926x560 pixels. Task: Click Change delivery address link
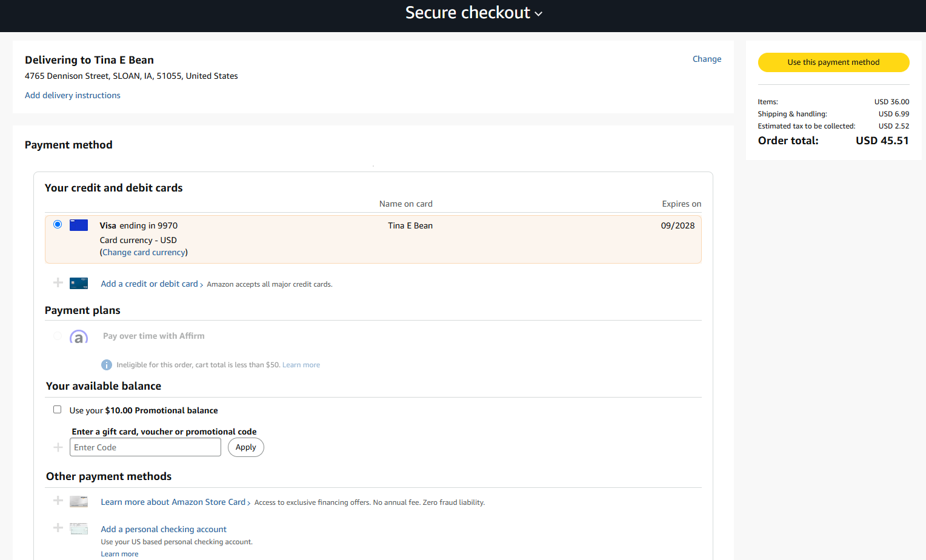click(707, 59)
